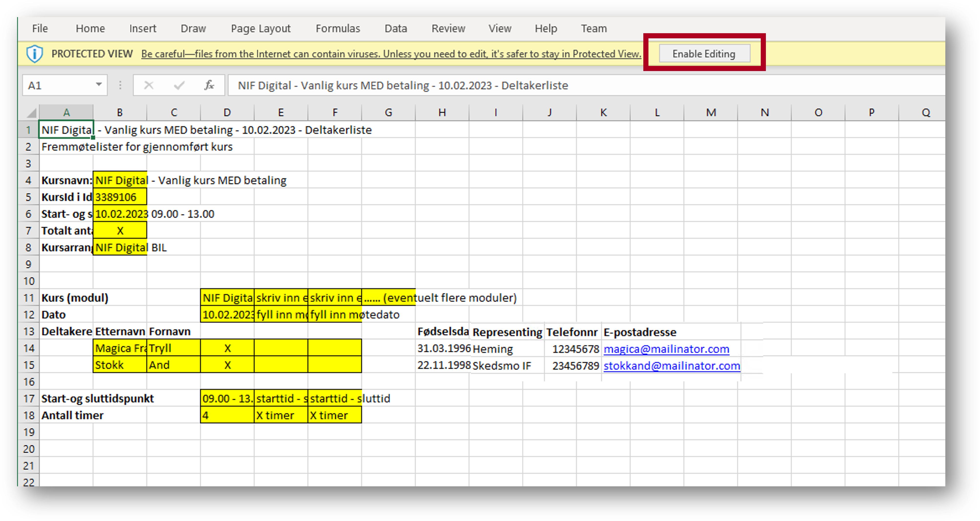Open the magica@mailinator.com email link

pyautogui.click(x=666, y=349)
